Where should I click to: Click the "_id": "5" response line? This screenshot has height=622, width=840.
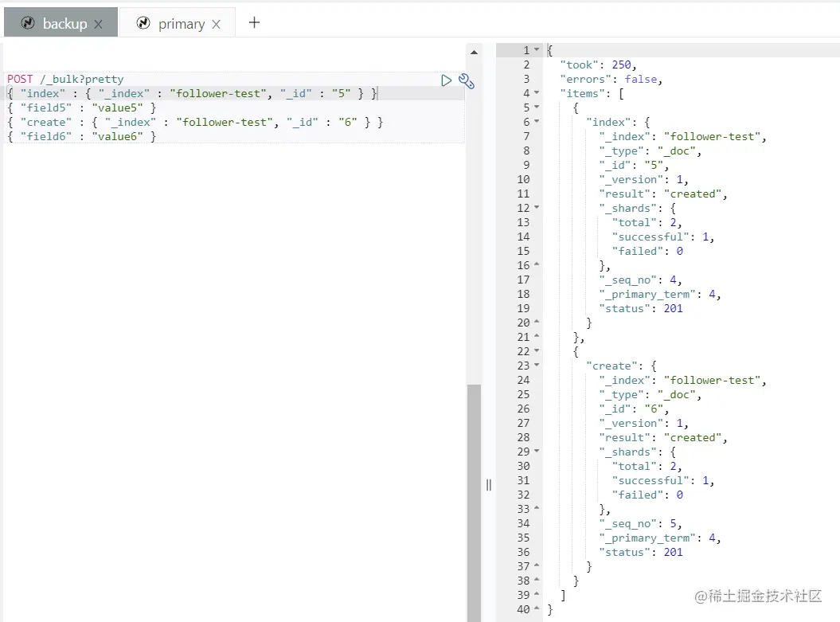click(x=634, y=165)
